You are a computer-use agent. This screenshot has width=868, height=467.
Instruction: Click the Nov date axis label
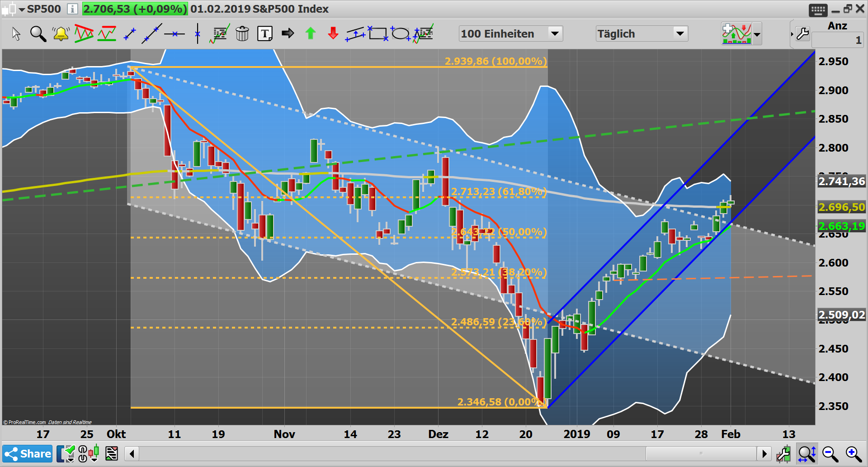pos(284,434)
